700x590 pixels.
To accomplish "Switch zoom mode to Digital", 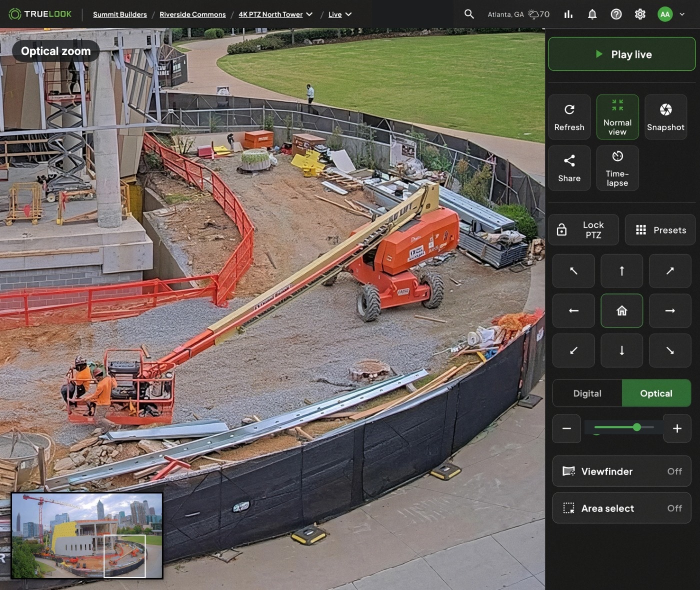I will pyautogui.click(x=587, y=393).
